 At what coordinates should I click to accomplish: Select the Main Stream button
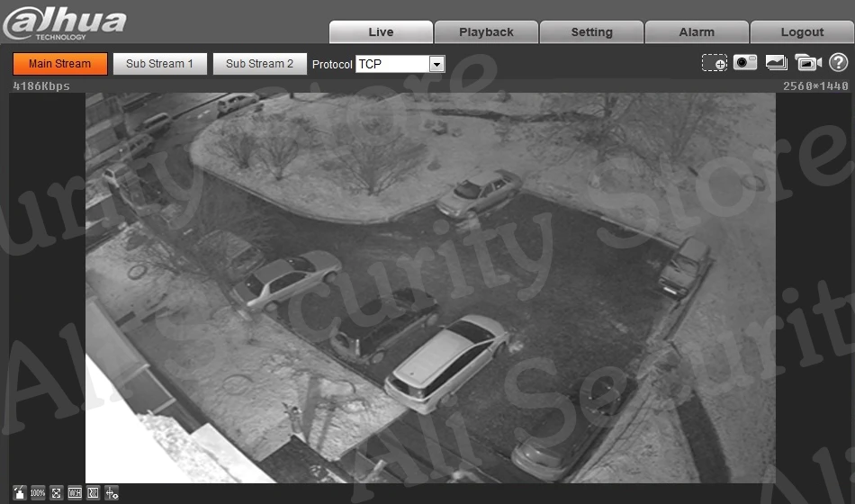[60, 64]
